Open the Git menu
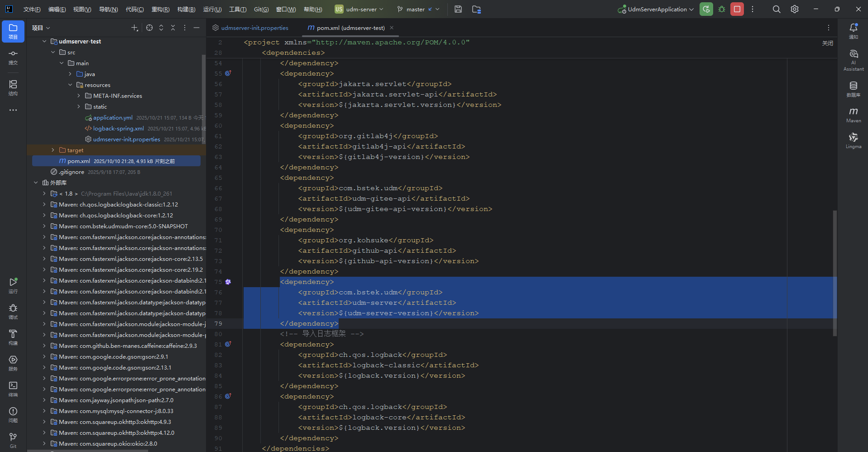 click(x=261, y=9)
